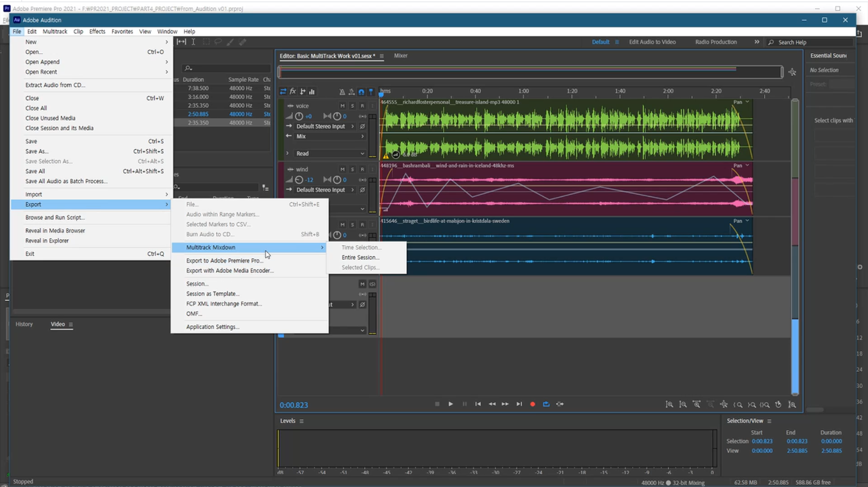The width and height of the screenshot is (868, 487).
Task: Toggle the metronome icon
Action: [x=342, y=91]
